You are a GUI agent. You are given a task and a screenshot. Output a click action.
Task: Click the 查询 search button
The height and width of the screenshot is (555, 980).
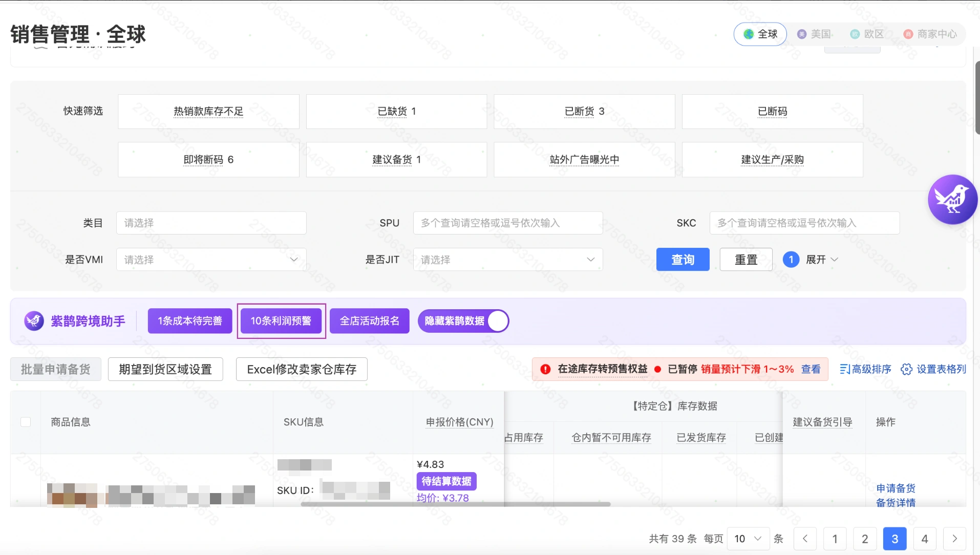tap(683, 260)
